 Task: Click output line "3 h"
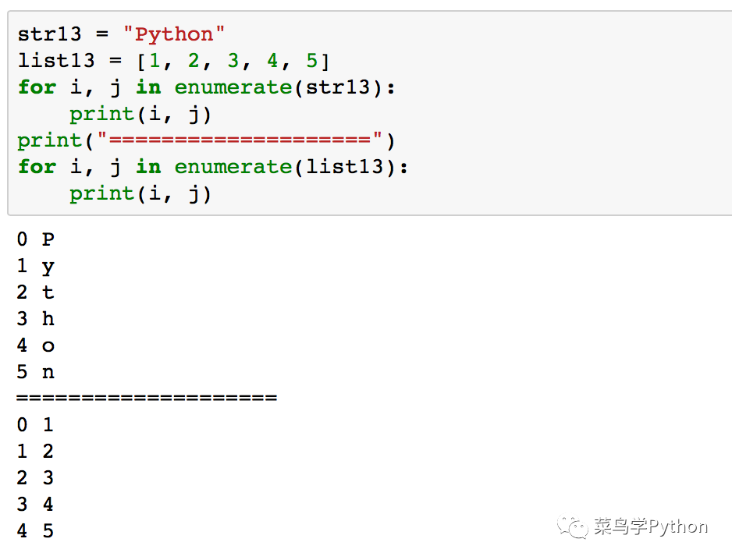36,319
